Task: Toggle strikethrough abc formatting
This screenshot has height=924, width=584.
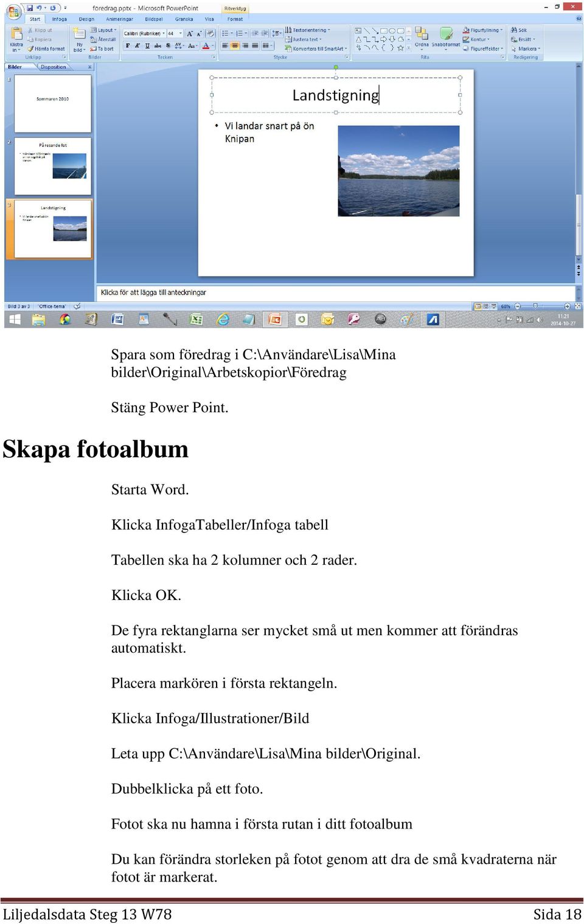Action: 158,46
